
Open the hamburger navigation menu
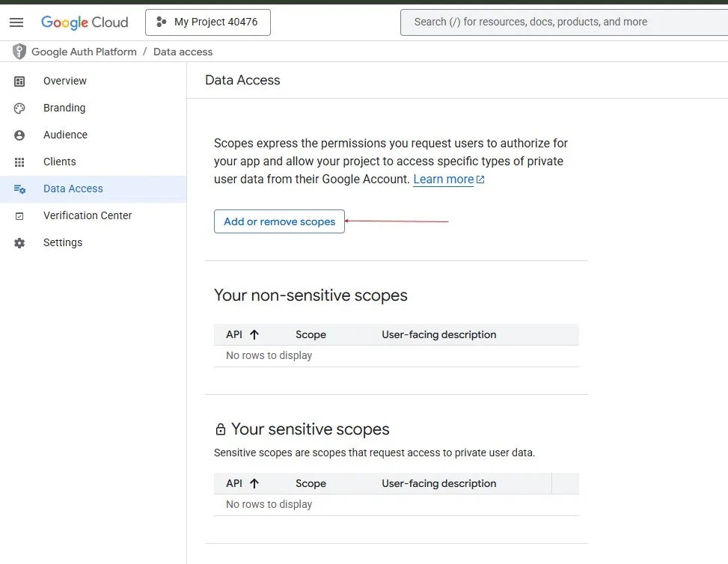tap(16, 22)
